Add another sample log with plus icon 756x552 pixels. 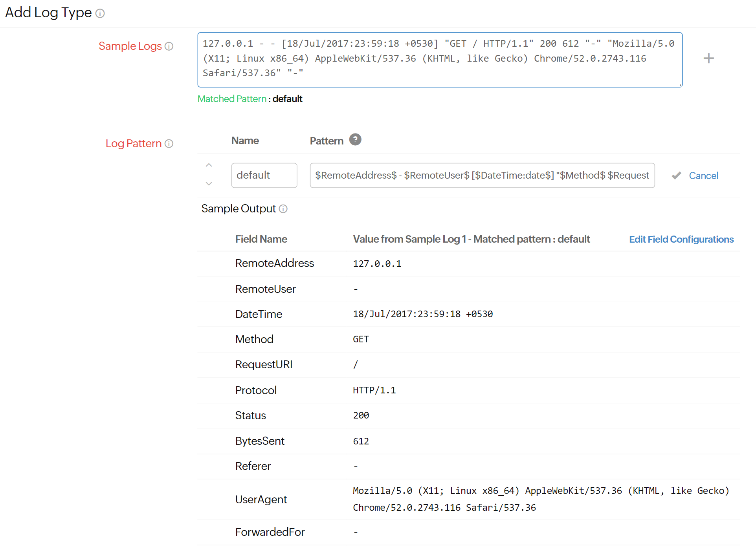708,58
